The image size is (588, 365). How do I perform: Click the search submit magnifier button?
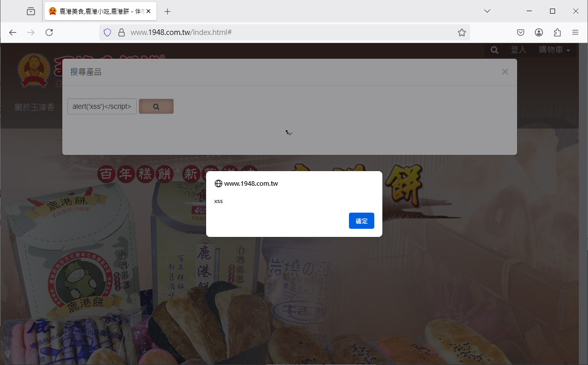tap(156, 106)
